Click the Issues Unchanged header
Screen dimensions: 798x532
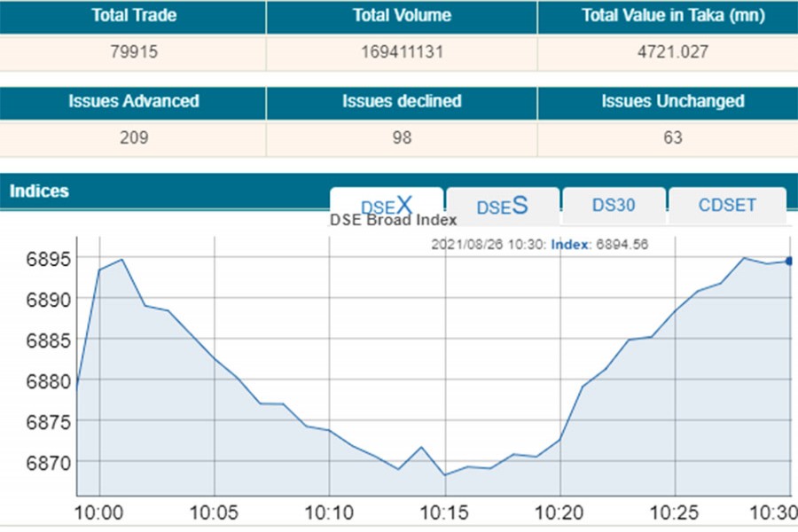click(x=672, y=101)
